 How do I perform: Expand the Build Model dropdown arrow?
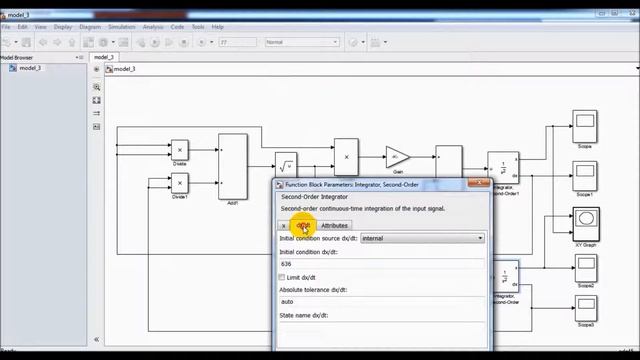[x=385, y=42]
